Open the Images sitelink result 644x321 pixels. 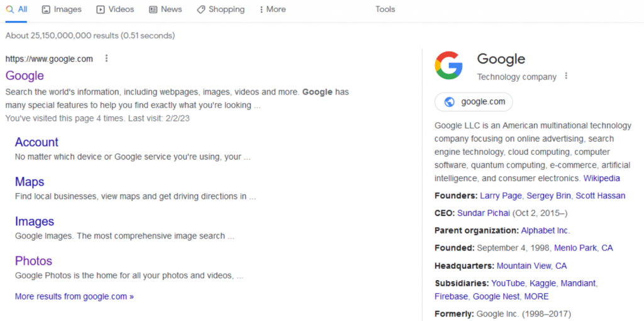tap(35, 222)
